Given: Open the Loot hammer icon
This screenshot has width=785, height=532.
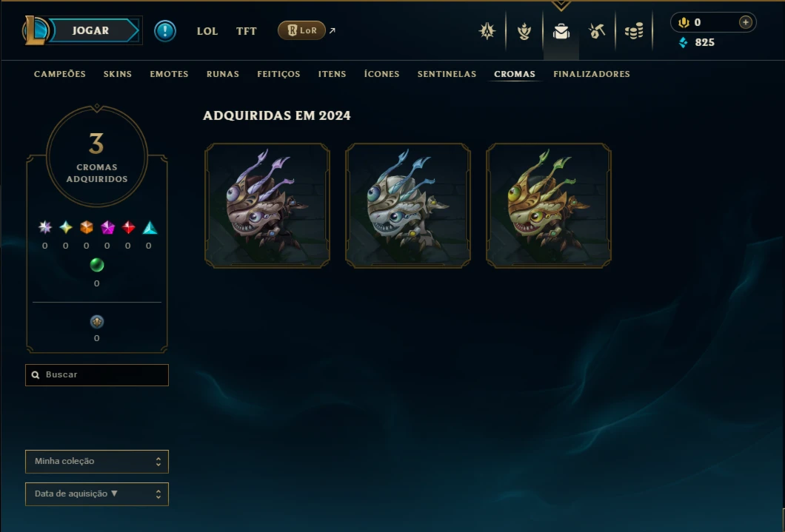Looking at the screenshot, I should click(597, 32).
